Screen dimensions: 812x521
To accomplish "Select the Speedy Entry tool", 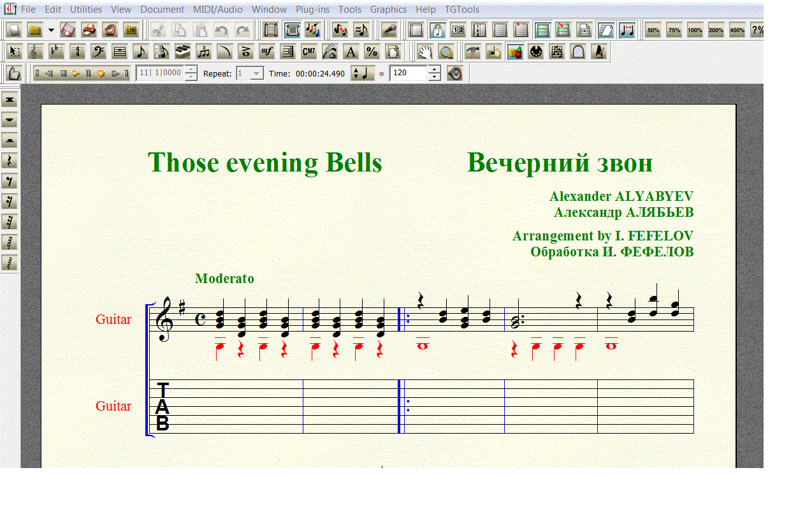I will coord(162,52).
